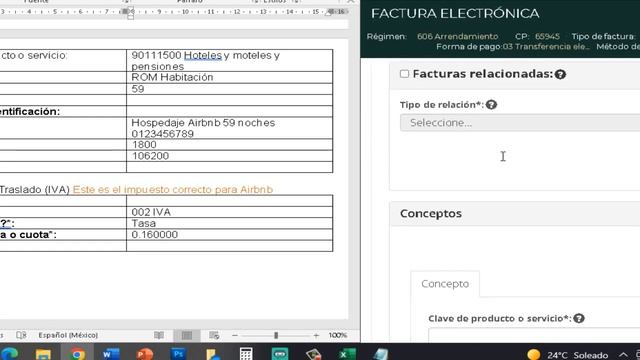Image resolution: width=640 pixels, height=360 pixels.
Task: Open Excel from the taskbar
Action: pos(347,353)
